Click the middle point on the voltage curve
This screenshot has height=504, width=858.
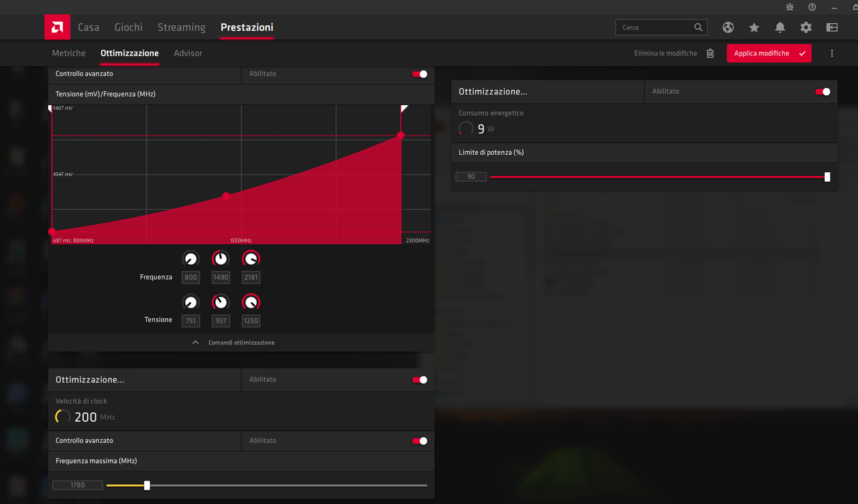[x=226, y=196]
